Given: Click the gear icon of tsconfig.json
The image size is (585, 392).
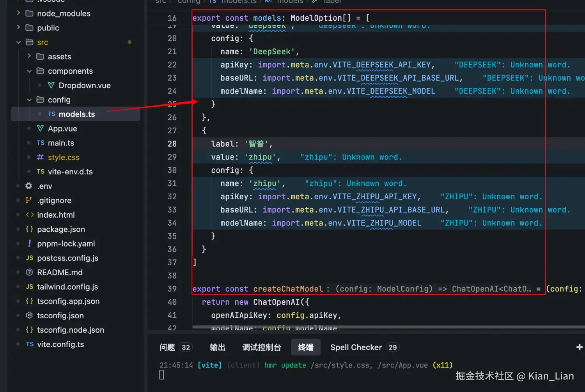Looking at the screenshot, I should click(x=29, y=315).
